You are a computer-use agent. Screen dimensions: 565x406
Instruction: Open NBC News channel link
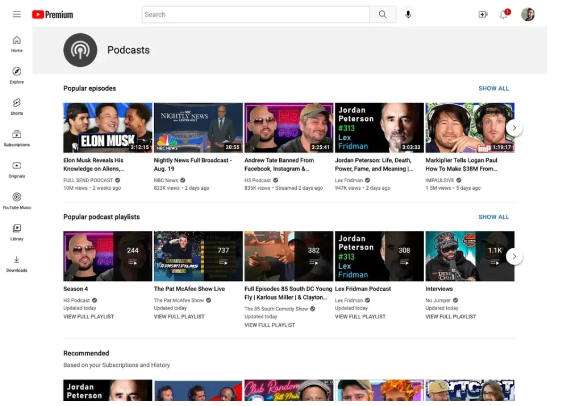click(166, 180)
